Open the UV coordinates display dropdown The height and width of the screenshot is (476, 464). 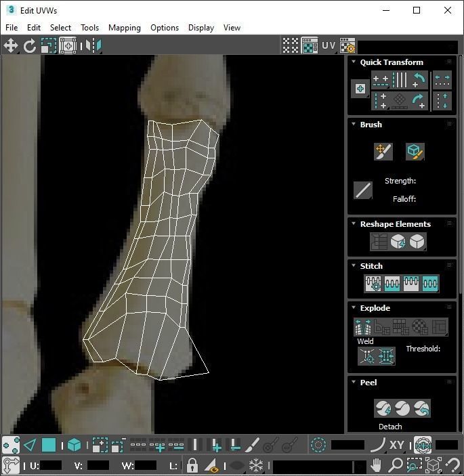click(x=329, y=45)
